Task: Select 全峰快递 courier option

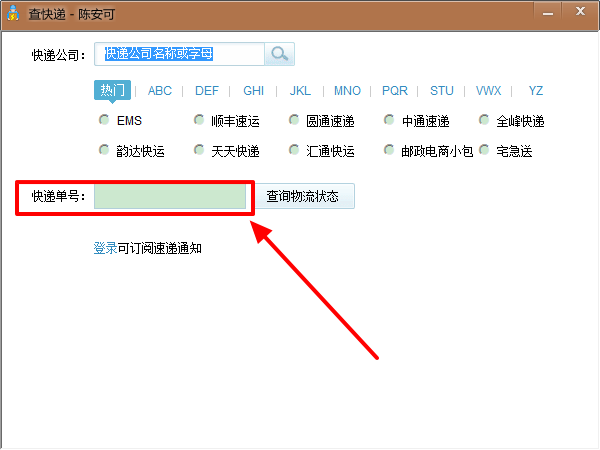Action: (x=484, y=120)
